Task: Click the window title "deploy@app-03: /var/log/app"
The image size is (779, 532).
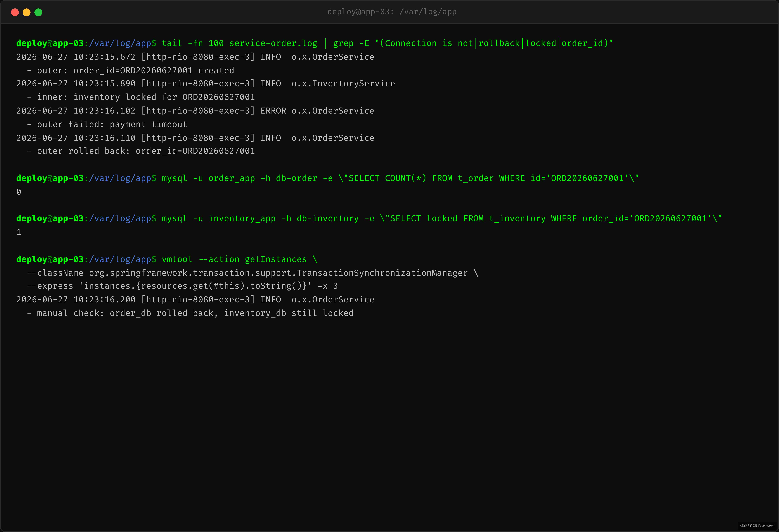Action: 392,12
